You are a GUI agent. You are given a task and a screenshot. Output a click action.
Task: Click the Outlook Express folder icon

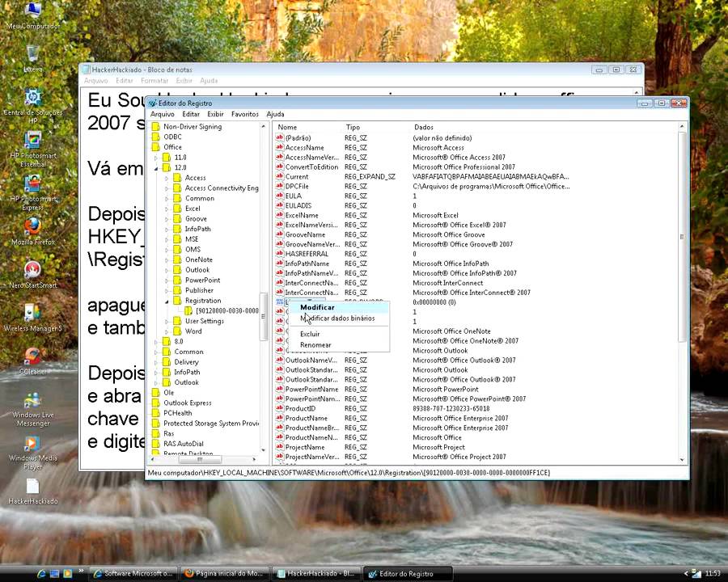click(156, 403)
